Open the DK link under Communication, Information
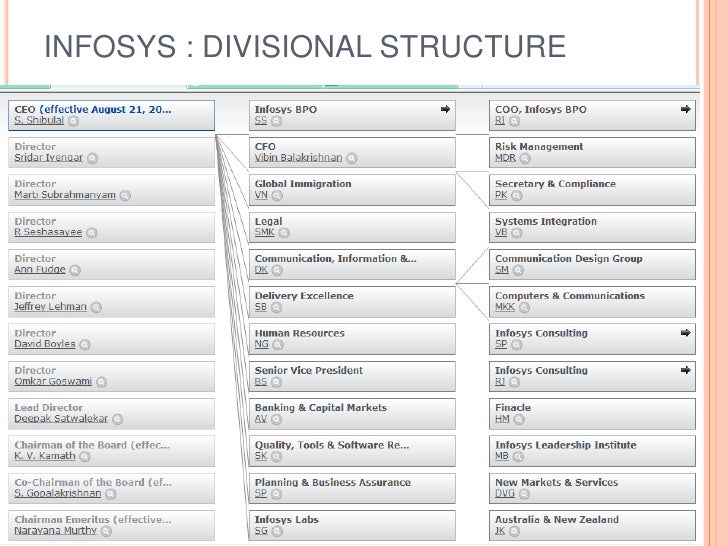This screenshot has height=546, width=728. tap(261, 269)
